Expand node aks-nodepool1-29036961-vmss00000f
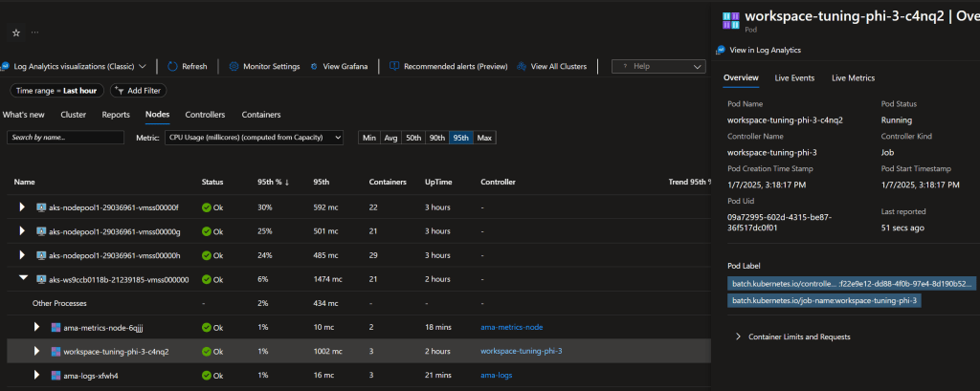 pos(23,207)
